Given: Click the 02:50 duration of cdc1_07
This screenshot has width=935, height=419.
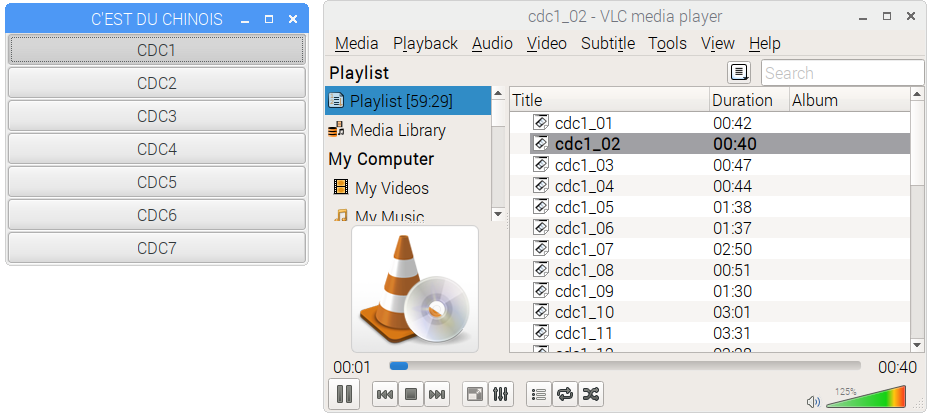Looking at the screenshot, I should point(732,249).
